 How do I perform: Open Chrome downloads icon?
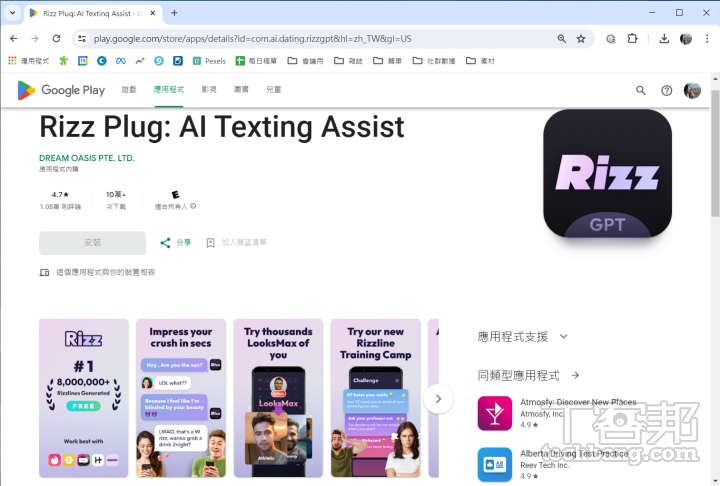tap(664, 39)
